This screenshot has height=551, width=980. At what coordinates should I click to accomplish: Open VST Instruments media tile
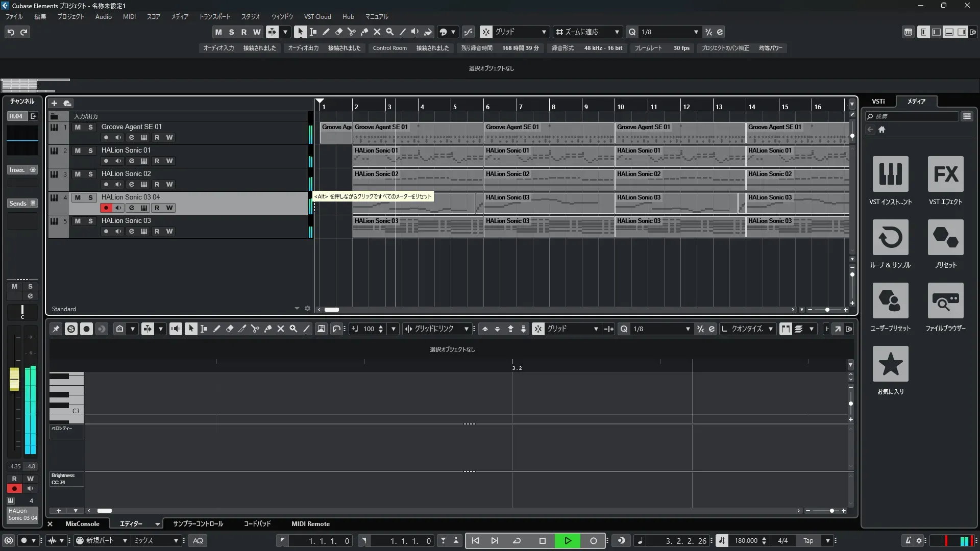point(890,174)
